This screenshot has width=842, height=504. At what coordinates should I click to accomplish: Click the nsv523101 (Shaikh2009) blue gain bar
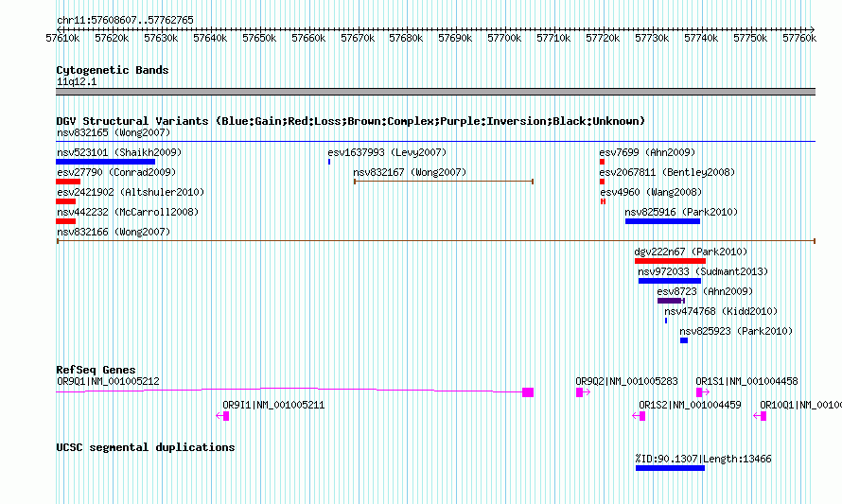[x=105, y=162]
